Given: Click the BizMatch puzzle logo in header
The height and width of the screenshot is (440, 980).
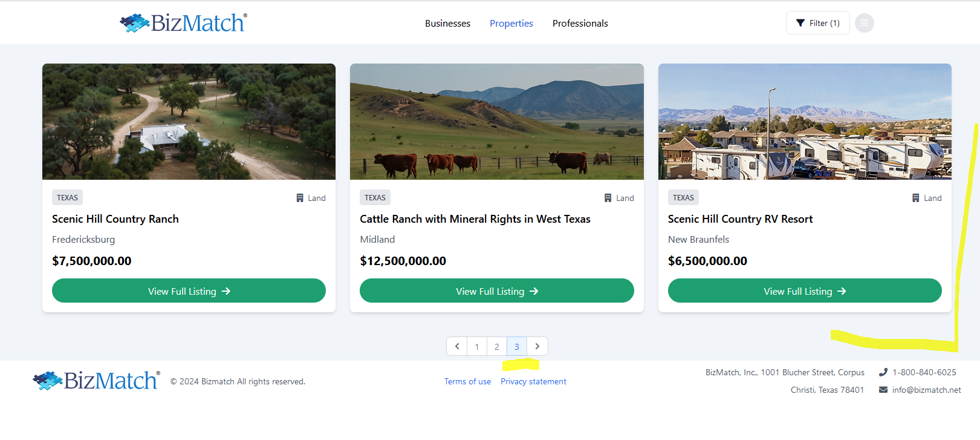Looking at the screenshot, I should (x=183, y=23).
